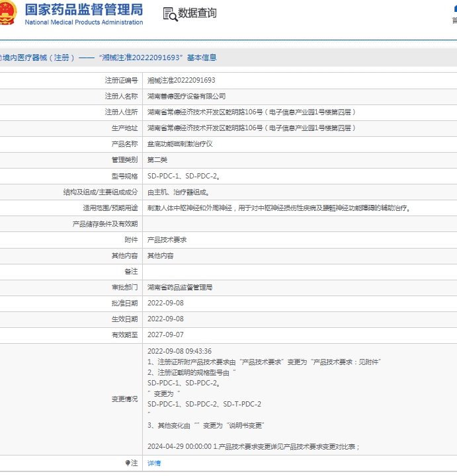
Task: Click the new model list SD-PDC-1、SD-PDC-2、SD-T-PDC-2
Action: coord(204,404)
